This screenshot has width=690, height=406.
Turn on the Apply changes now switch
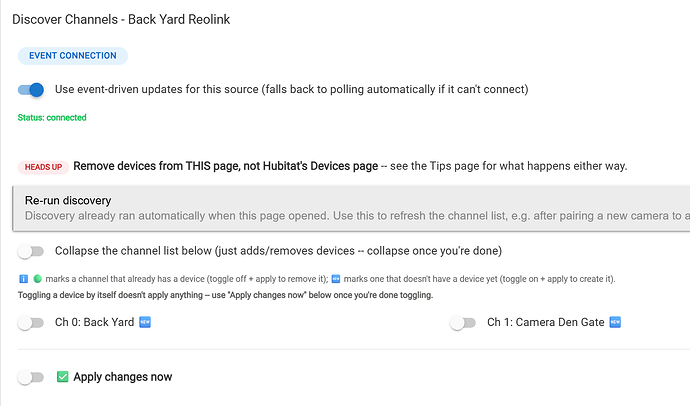(31, 377)
